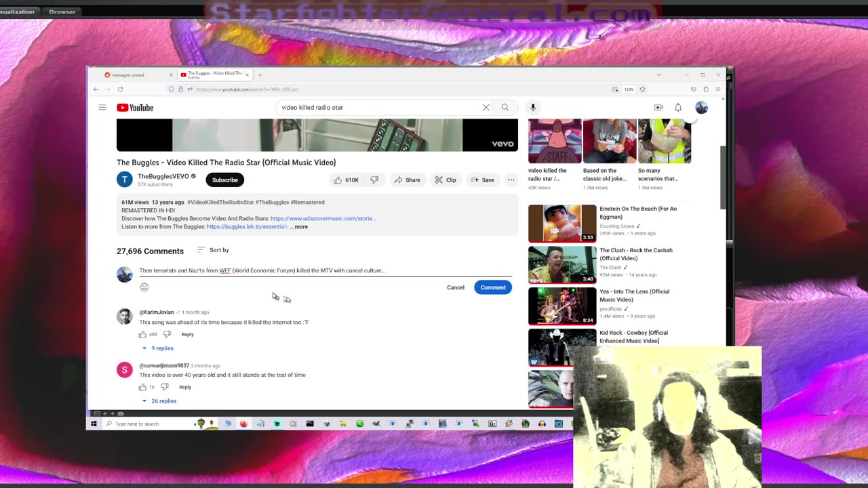This screenshot has height=488, width=868.
Task: Clear the search box with the X
Action: (x=486, y=107)
